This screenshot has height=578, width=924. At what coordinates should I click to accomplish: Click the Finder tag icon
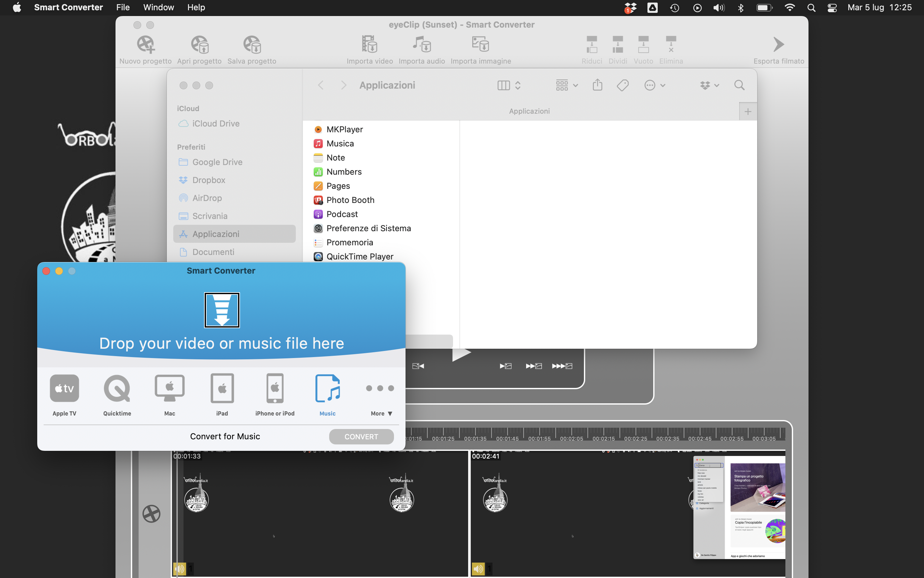click(622, 85)
